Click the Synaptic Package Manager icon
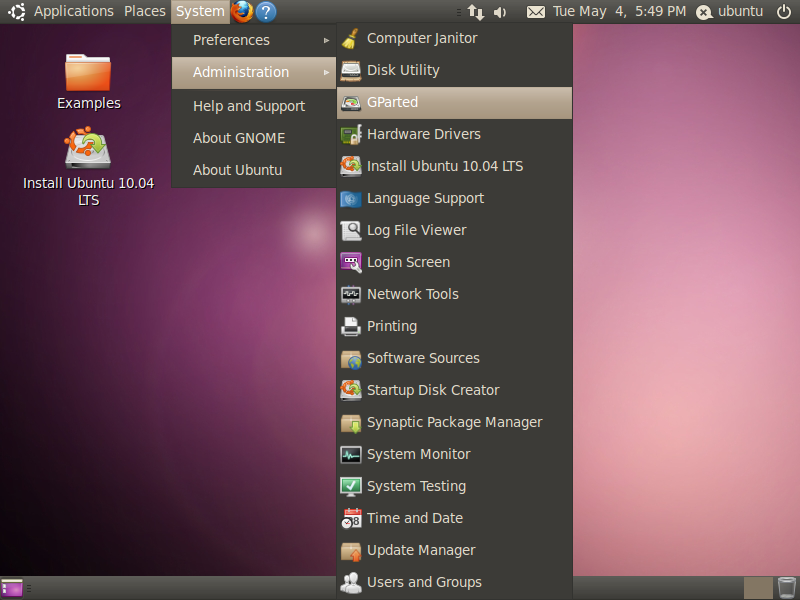 tap(351, 422)
